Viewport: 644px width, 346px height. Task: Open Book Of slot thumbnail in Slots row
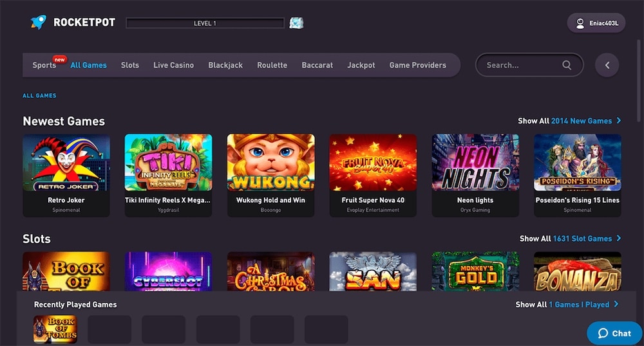(x=66, y=271)
